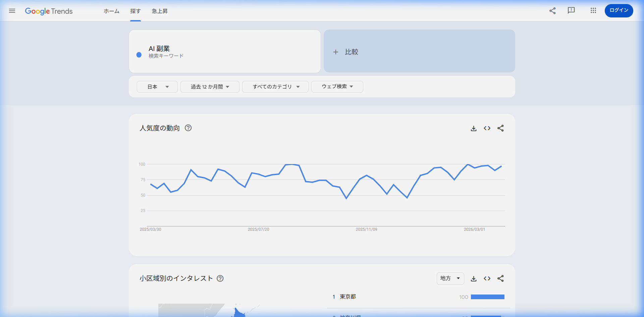Open the help tooltip next to 小区域別のインタレスト
The height and width of the screenshot is (317, 644).
coord(220,278)
